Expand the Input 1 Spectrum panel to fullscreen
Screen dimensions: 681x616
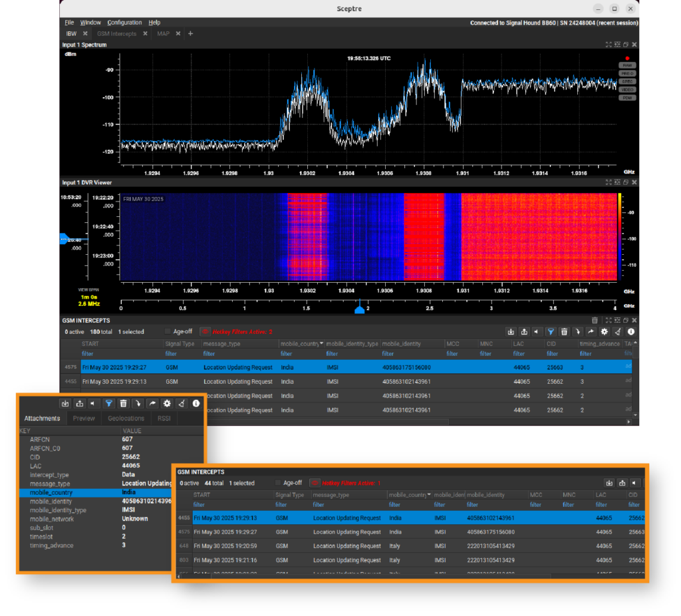coord(608,45)
